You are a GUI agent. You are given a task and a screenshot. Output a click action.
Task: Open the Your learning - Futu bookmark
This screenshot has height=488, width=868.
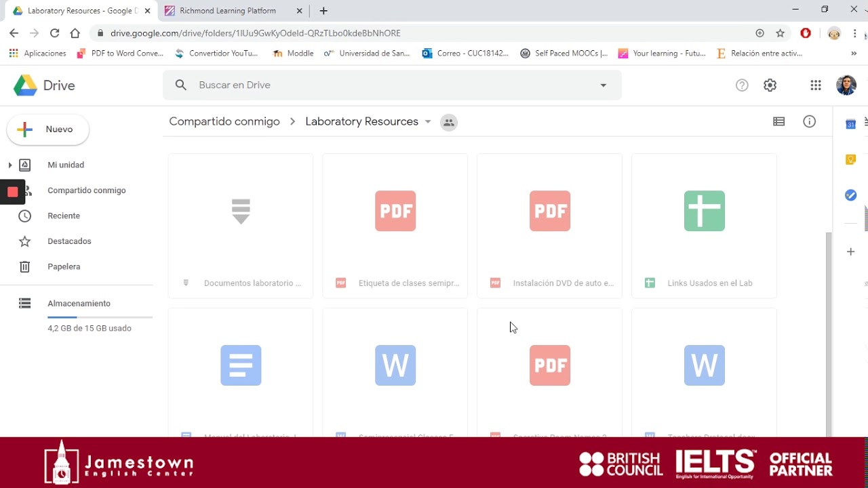(662, 54)
